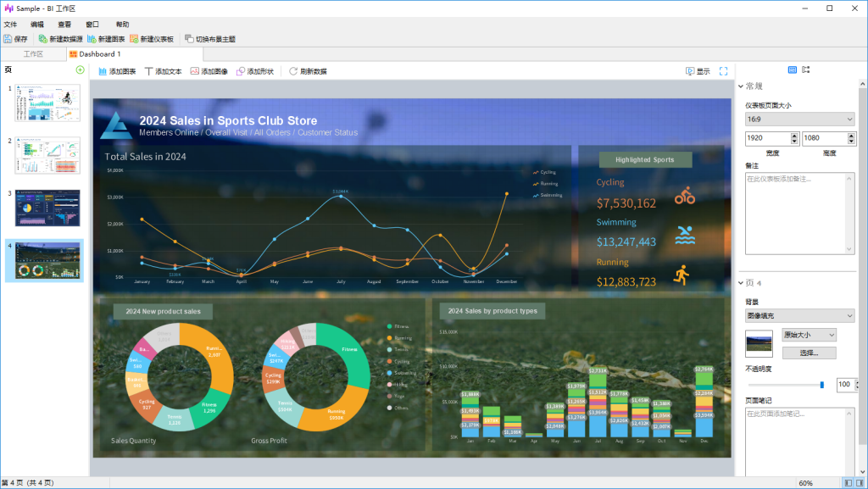
Task: Open the 文件 menu
Action: click(10, 25)
